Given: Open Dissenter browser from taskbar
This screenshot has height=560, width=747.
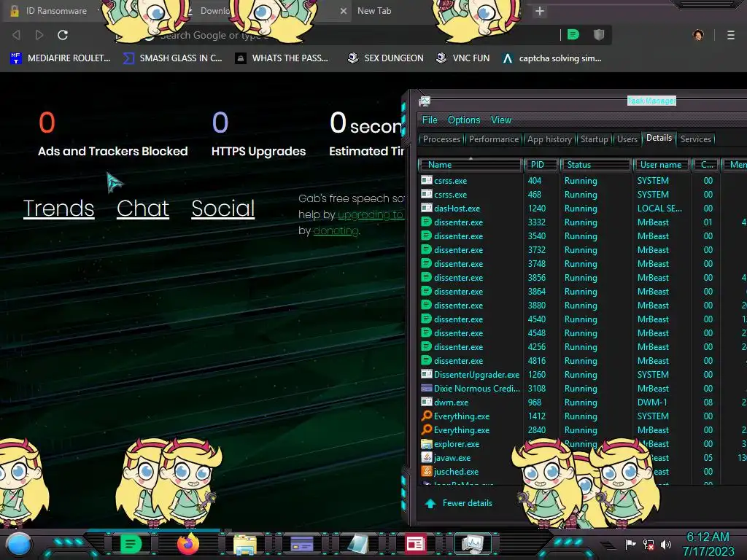Looking at the screenshot, I should [x=131, y=544].
